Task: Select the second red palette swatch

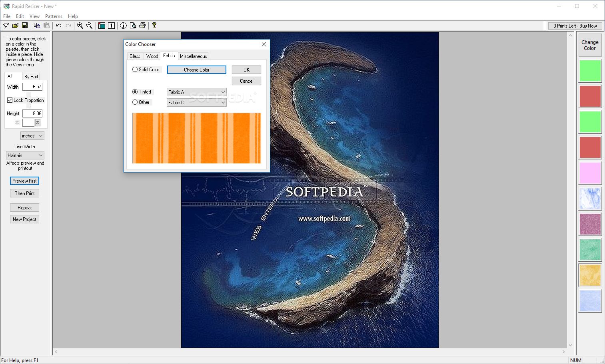Action: click(590, 147)
